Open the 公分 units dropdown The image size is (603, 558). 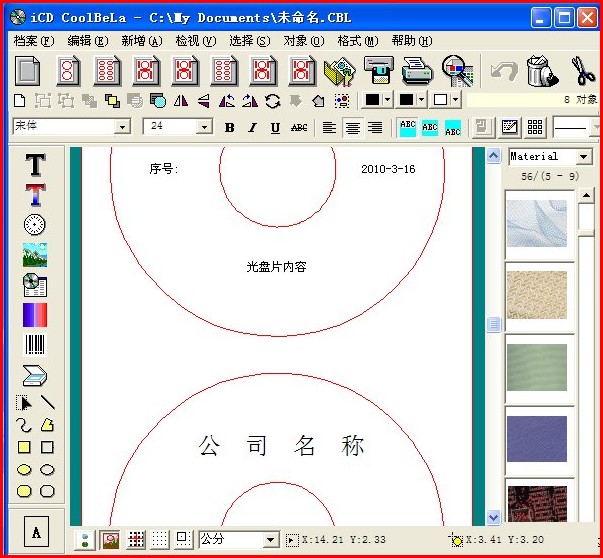click(x=271, y=540)
